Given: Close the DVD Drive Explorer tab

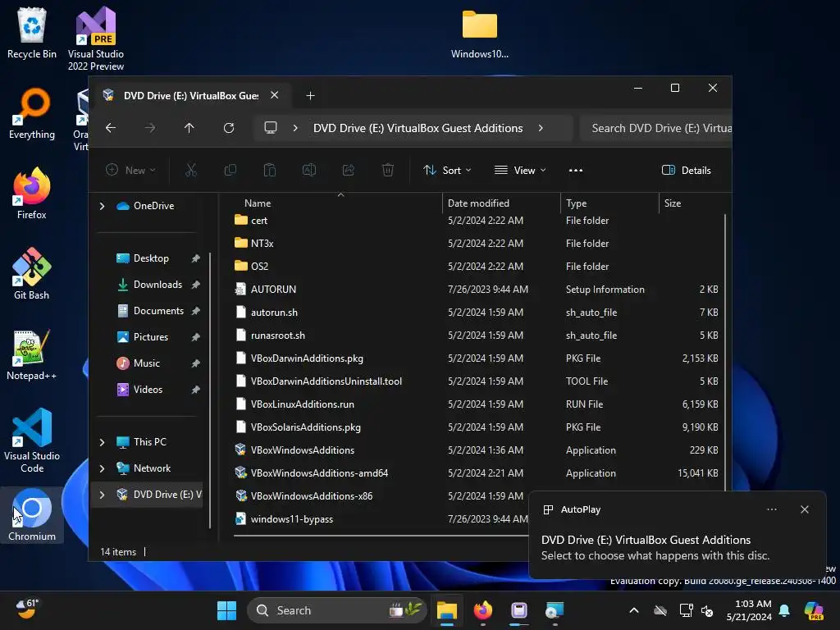Looking at the screenshot, I should point(274,95).
